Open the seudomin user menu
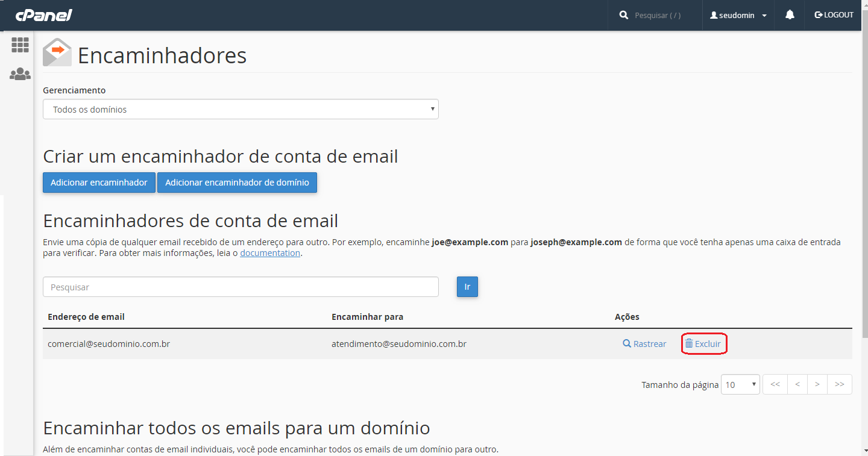Viewport: 868px width, 456px height. coord(738,15)
